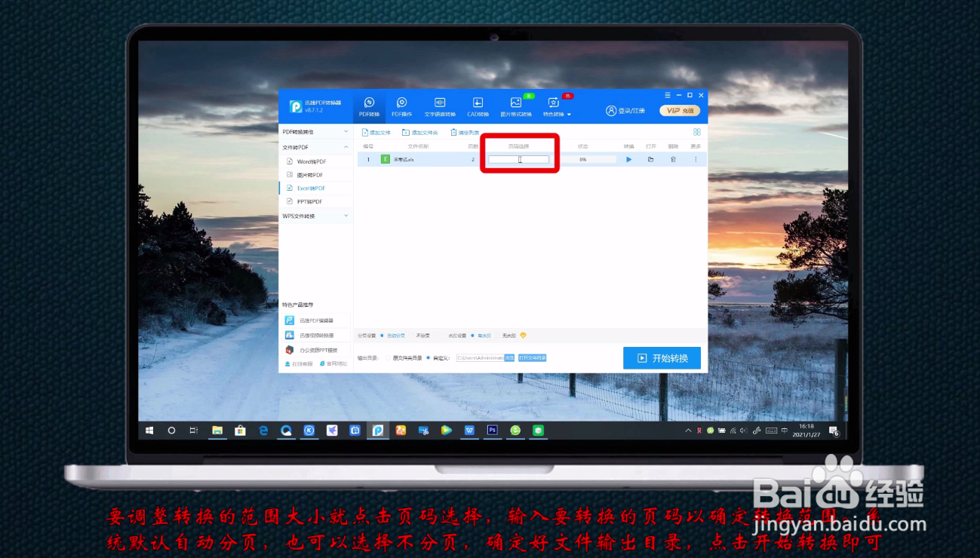
Task: Select the 自动分页 radio option
Action: coord(393,336)
